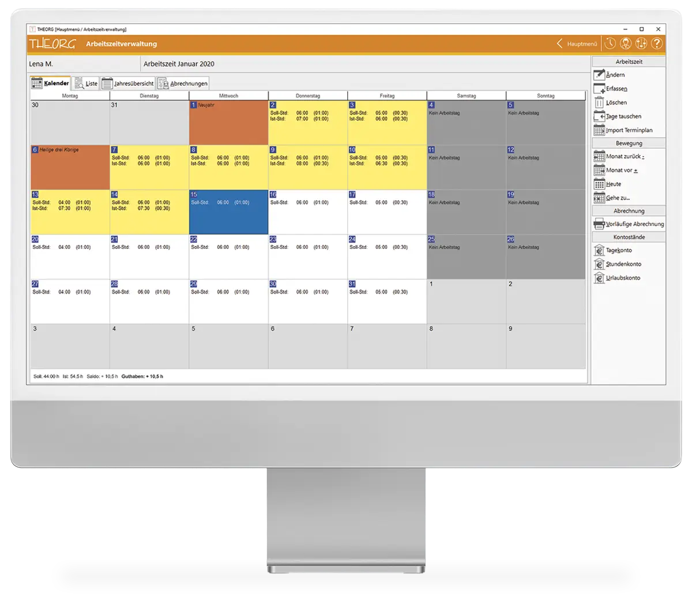692x616 pixels.
Task: Click the help question mark icon
Action: click(656, 44)
